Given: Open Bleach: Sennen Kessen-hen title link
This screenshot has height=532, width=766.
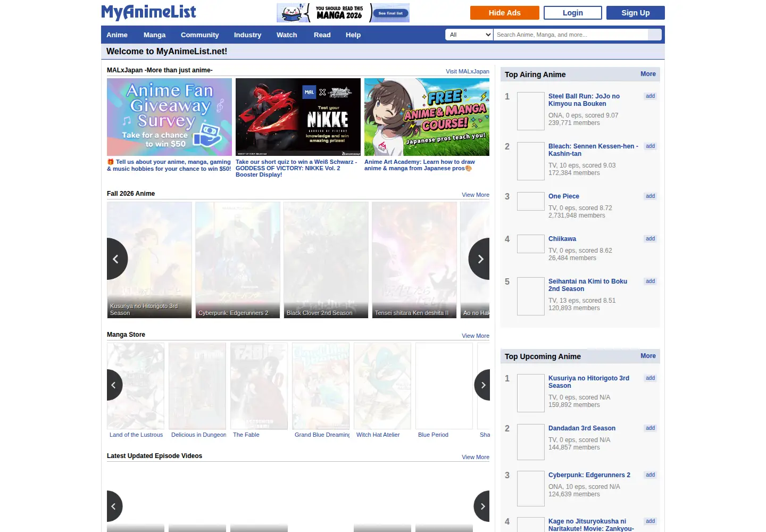Looking at the screenshot, I should tap(593, 150).
